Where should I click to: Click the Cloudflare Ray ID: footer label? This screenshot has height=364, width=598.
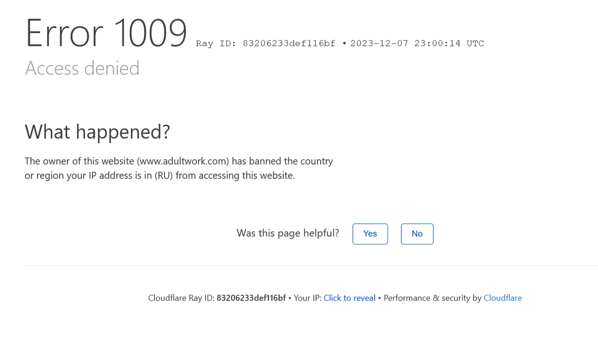181,298
